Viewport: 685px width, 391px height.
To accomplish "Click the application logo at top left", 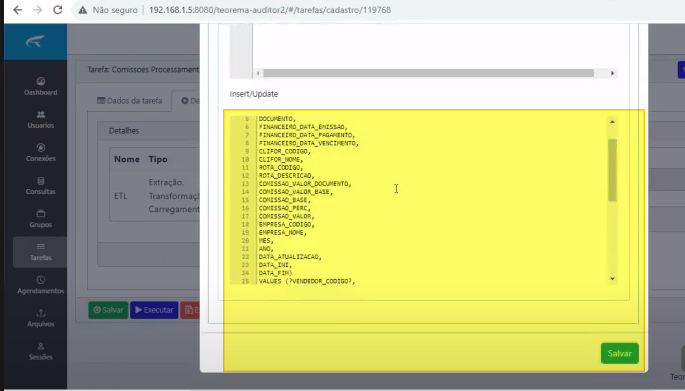I will (35, 42).
